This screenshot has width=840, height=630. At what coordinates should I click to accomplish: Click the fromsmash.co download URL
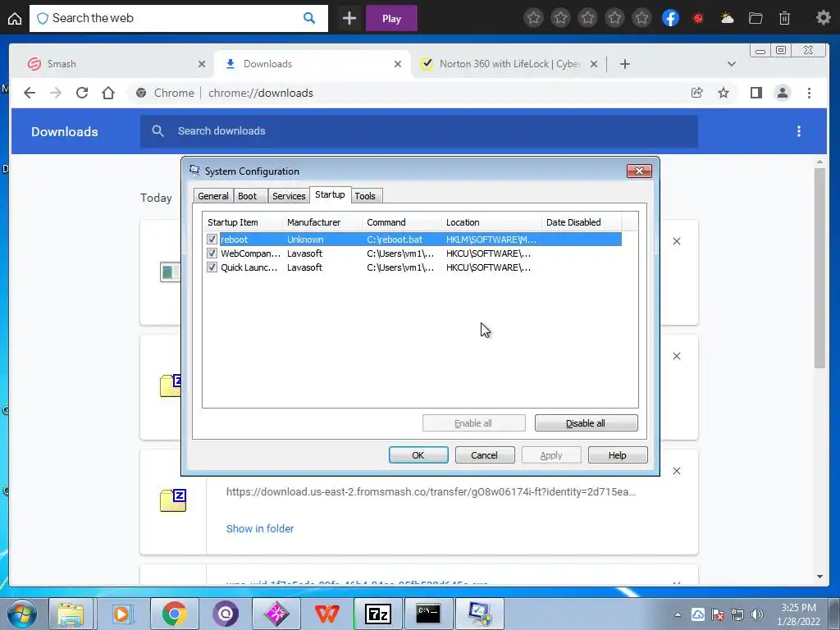coord(431,492)
